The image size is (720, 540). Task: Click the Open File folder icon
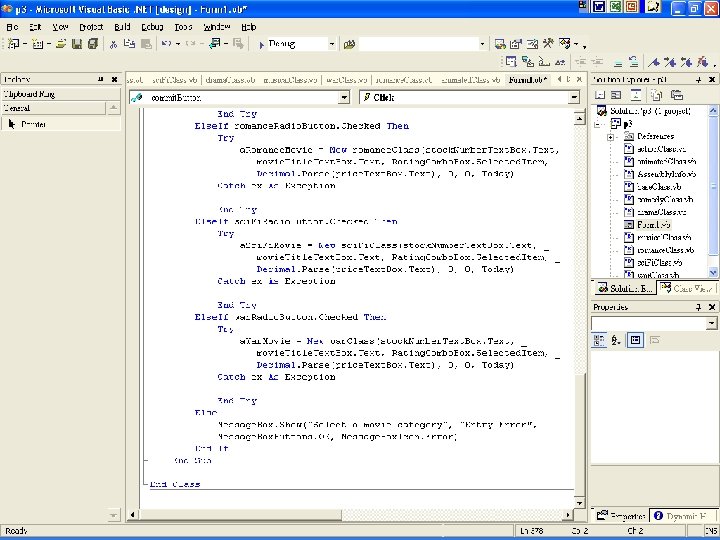tap(62, 44)
